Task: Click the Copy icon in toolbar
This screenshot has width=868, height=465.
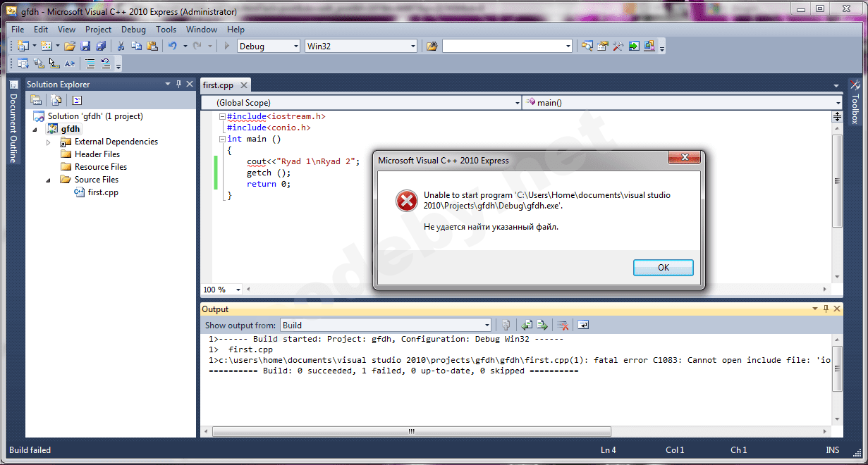Action: point(136,46)
